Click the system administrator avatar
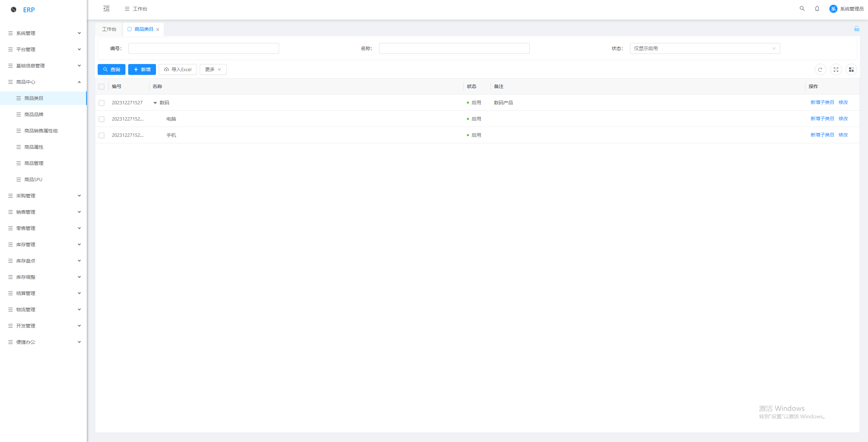Viewport: 868px width, 442px height. pos(833,9)
